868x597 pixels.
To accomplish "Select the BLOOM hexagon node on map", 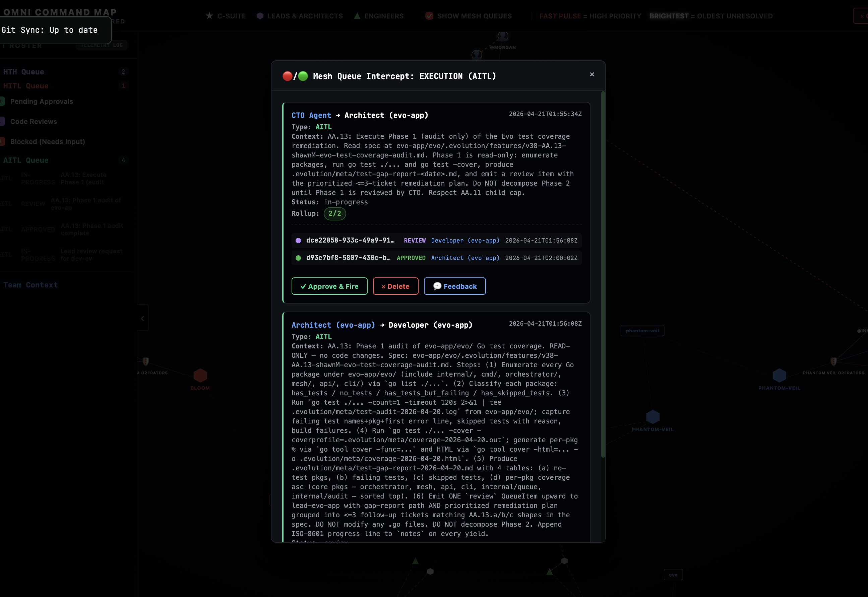I will pos(200,375).
